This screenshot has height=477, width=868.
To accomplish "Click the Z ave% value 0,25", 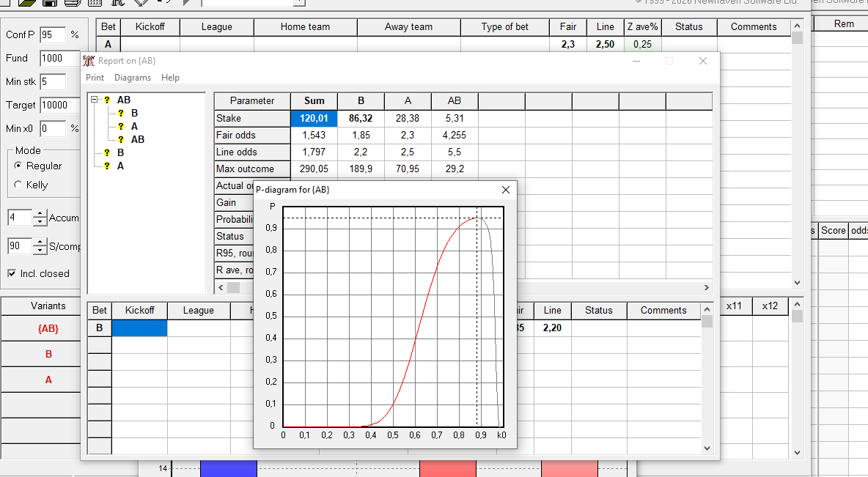I will (x=642, y=44).
